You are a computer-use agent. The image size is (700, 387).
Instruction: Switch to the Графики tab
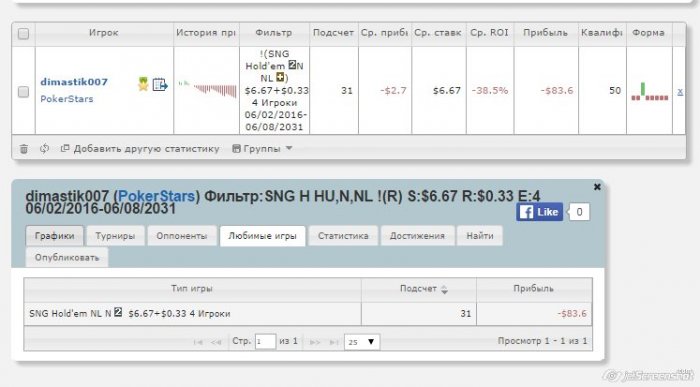(54, 236)
